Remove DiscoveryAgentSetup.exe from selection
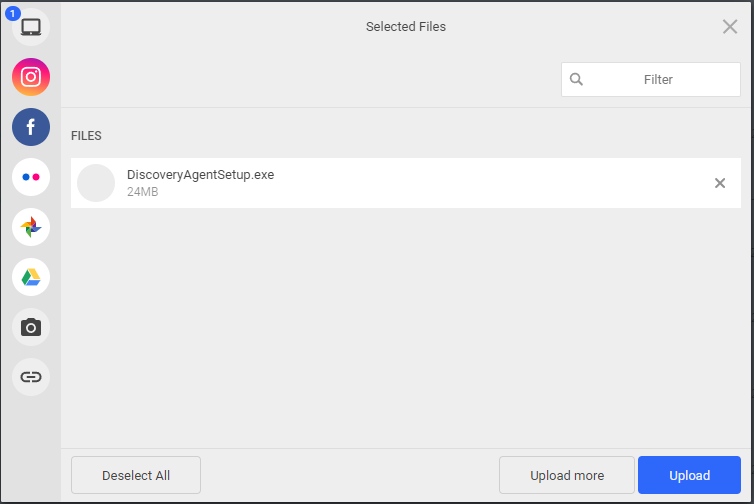This screenshot has width=754, height=504. click(720, 183)
